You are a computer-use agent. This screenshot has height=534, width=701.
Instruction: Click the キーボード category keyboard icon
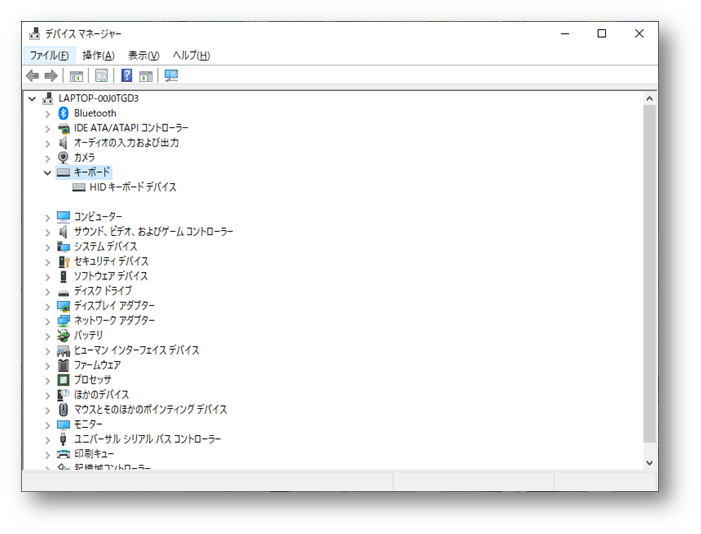[x=63, y=172]
